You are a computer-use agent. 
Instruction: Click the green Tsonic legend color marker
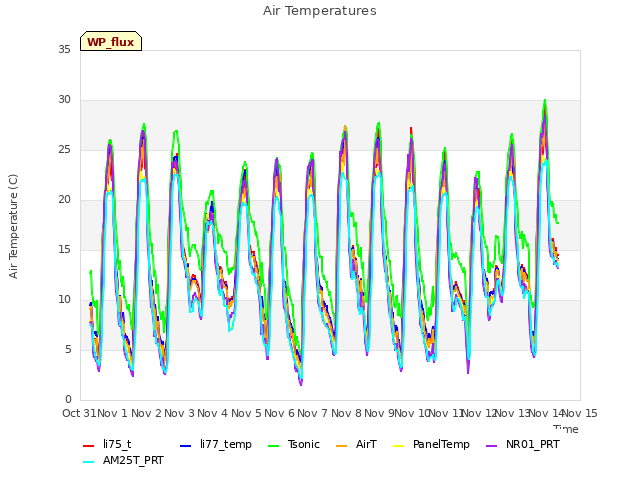(274, 446)
